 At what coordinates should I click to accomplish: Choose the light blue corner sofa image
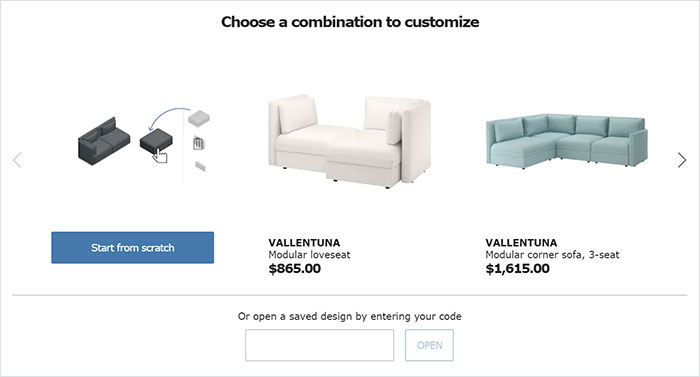coord(567,140)
